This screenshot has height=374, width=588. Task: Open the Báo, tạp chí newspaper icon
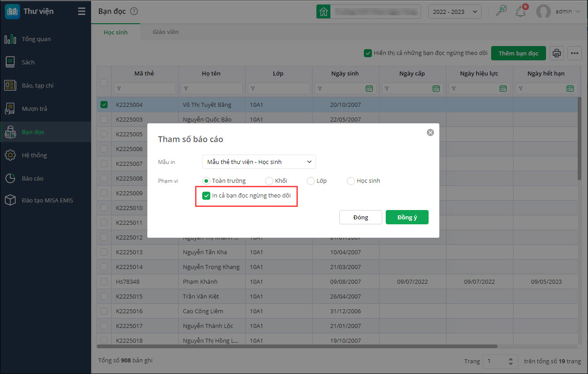(x=10, y=85)
